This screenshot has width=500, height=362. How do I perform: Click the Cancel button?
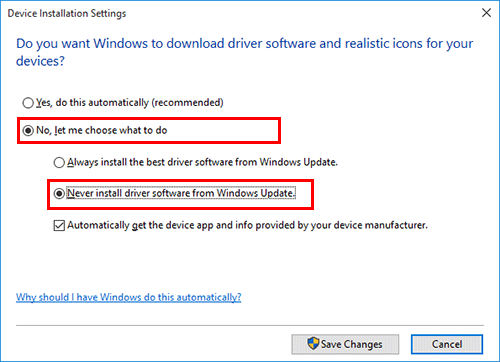[447, 344]
